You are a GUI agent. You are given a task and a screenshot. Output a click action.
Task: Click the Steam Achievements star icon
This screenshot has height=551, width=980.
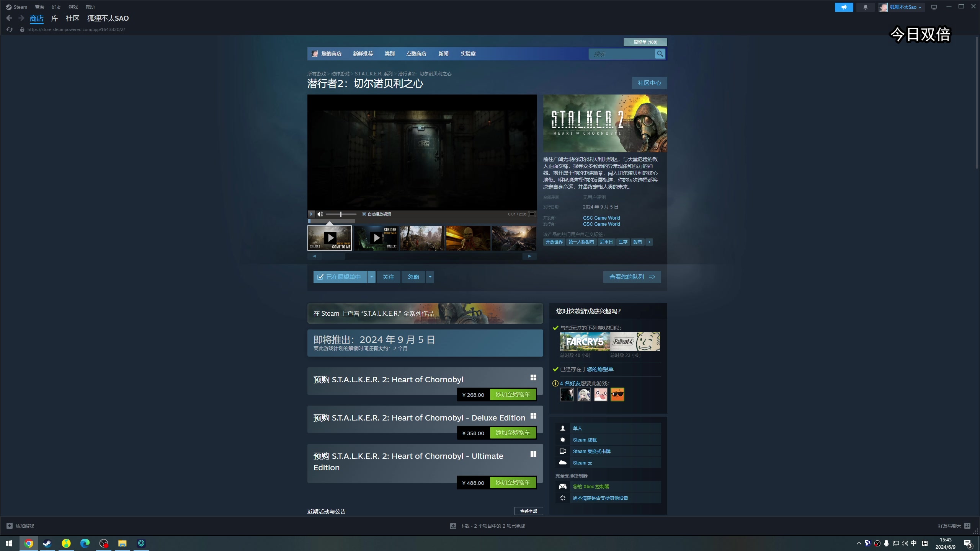tap(563, 440)
